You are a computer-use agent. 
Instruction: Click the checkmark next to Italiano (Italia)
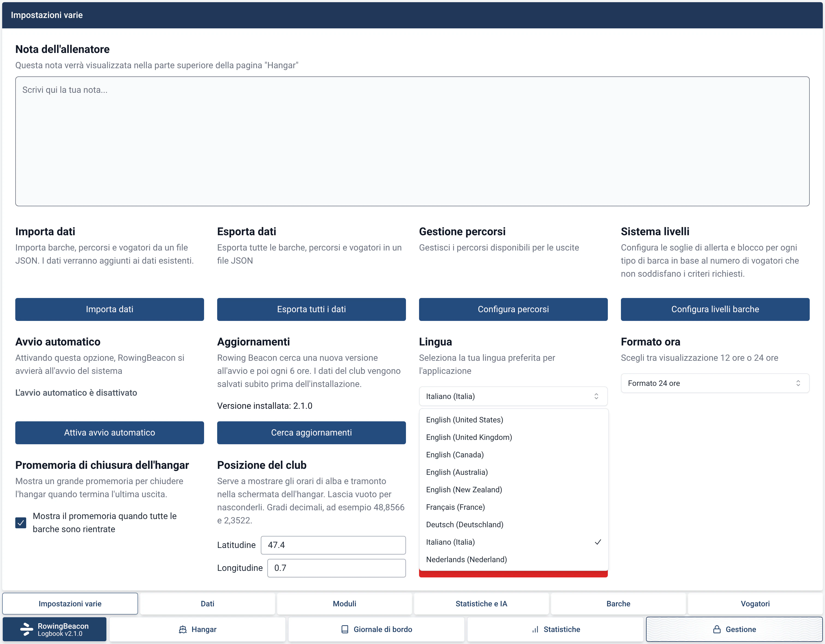coord(598,542)
